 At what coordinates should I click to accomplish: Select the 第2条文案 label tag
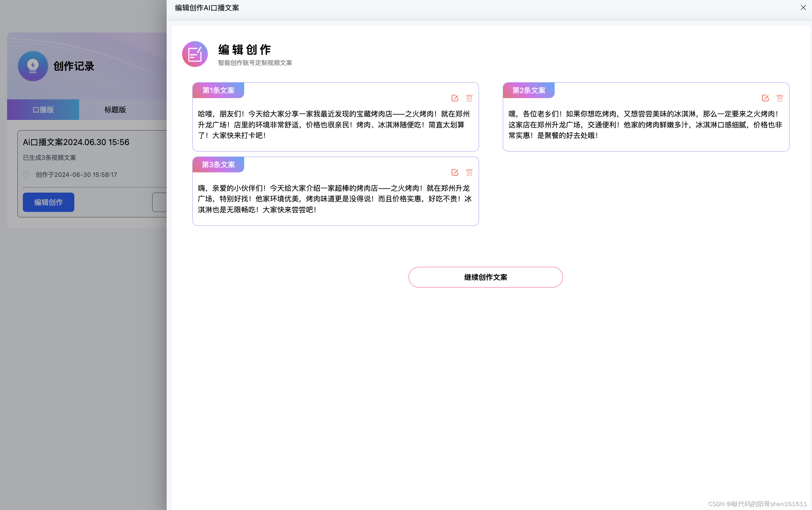point(528,90)
